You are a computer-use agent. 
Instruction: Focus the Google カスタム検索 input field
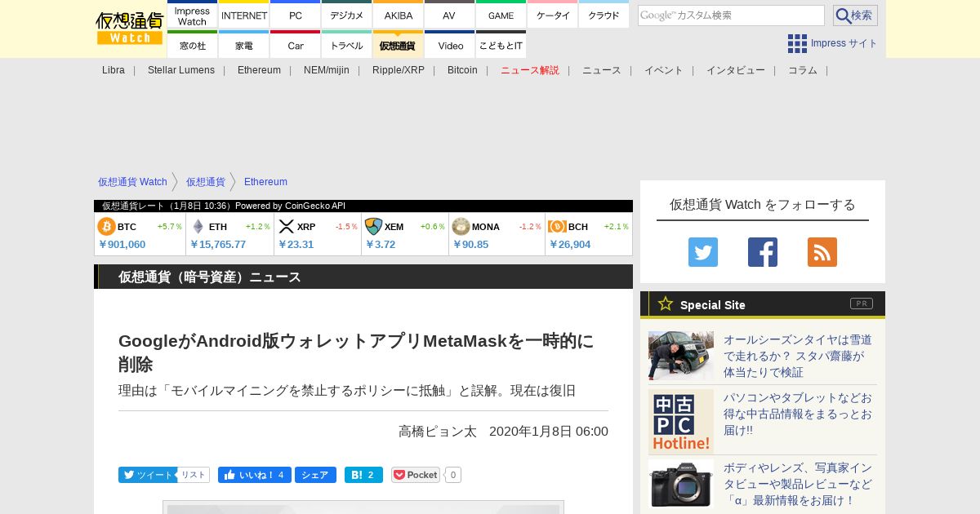(x=731, y=16)
